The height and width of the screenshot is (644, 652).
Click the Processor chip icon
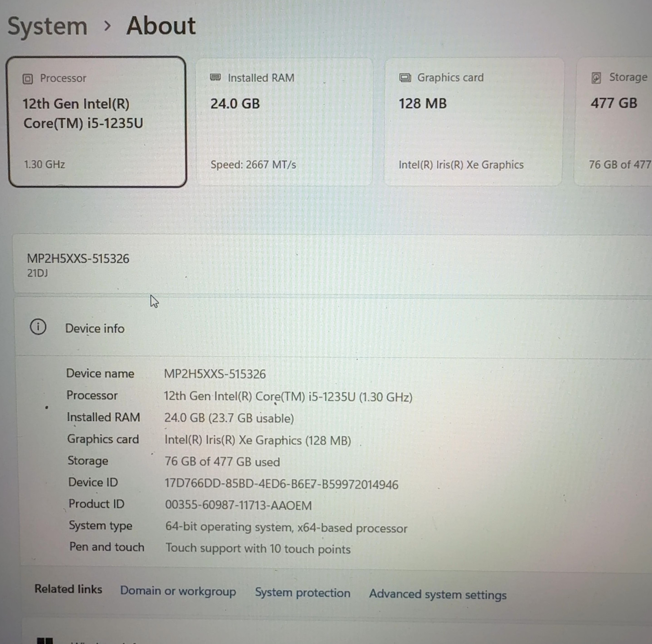point(27,79)
